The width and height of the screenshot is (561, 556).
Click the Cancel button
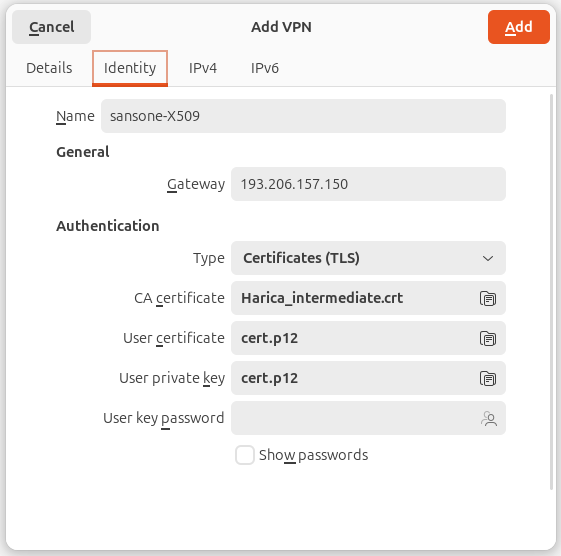click(52, 27)
